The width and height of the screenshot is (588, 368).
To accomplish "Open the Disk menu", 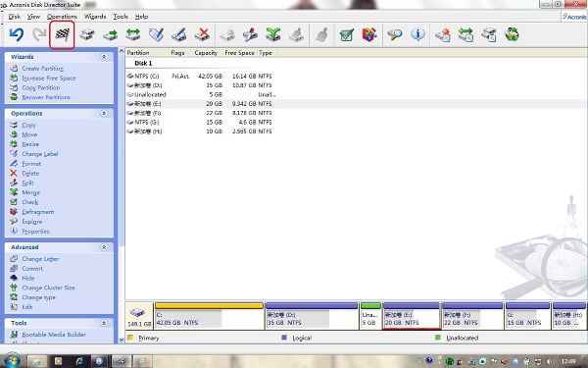I will [x=15, y=17].
